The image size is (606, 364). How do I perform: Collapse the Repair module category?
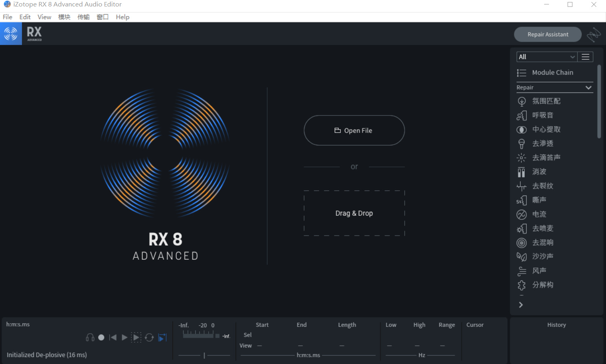click(x=554, y=88)
